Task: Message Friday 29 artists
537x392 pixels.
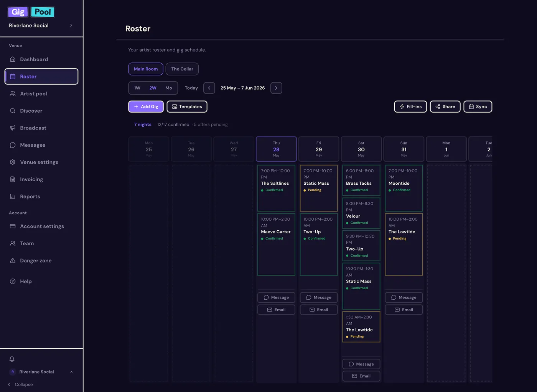Action: point(319,297)
